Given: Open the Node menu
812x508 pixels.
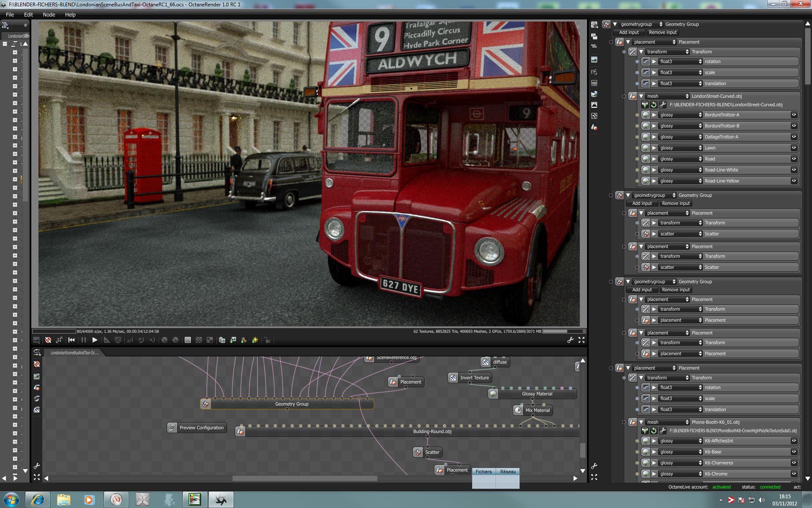Looking at the screenshot, I should (x=49, y=14).
